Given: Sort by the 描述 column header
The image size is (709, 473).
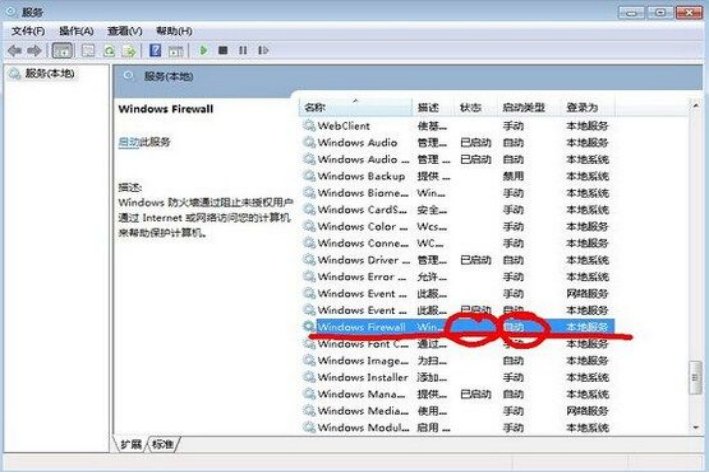Looking at the screenshot, I should [433, 108].
